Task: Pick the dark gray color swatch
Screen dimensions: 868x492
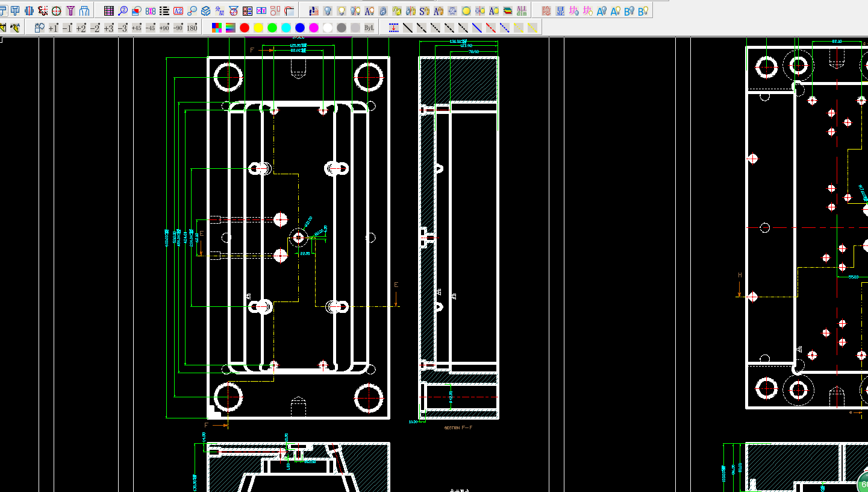Action: (x=342, y=28)
